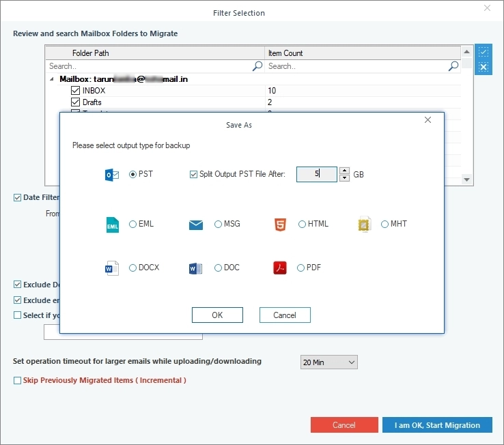This screenshot has height=445, width=504.
Task: Open the 20 Min timeout dropdown
Action: [328, 362]
